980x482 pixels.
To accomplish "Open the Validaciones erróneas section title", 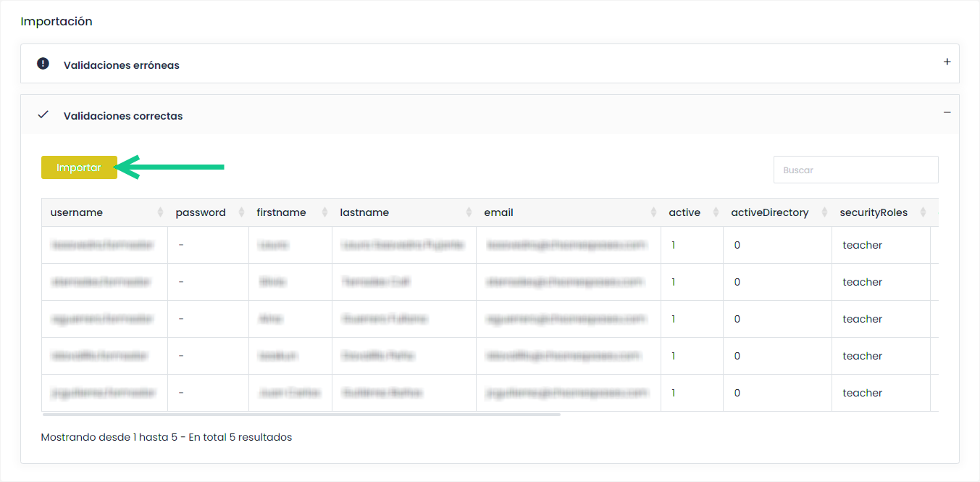I will [121, 65].
